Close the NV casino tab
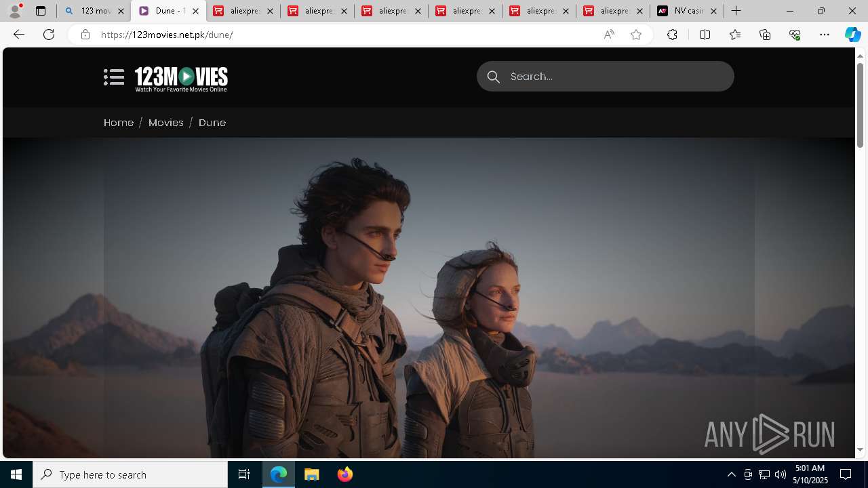The height and width of the screenshot is (488, 868). (713, 11)
